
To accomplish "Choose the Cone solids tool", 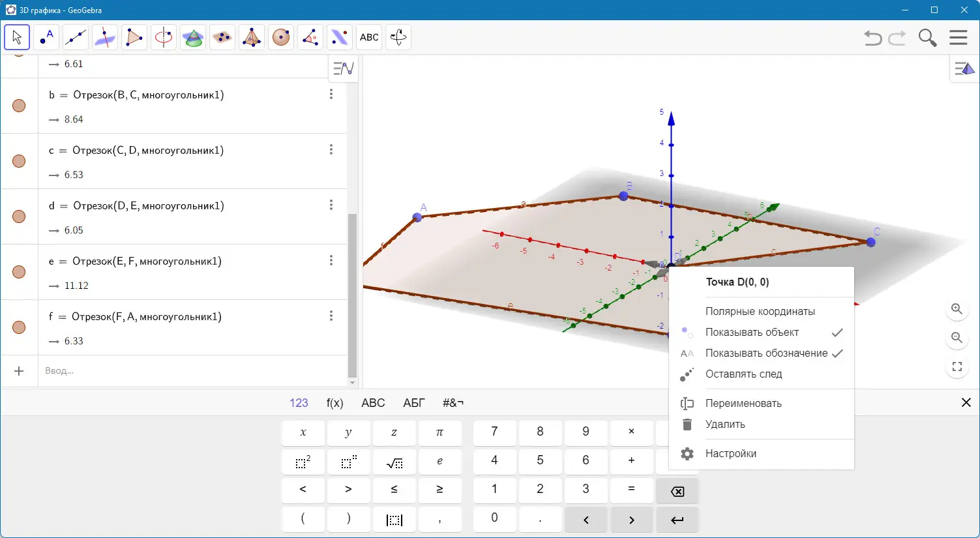I will [x=193, y=37].
